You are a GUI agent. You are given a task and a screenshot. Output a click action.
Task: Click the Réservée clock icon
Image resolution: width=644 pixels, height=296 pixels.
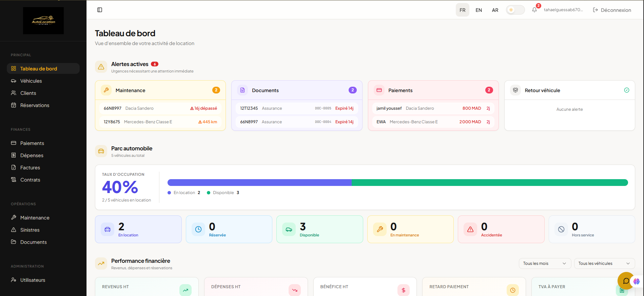point(198,229)
